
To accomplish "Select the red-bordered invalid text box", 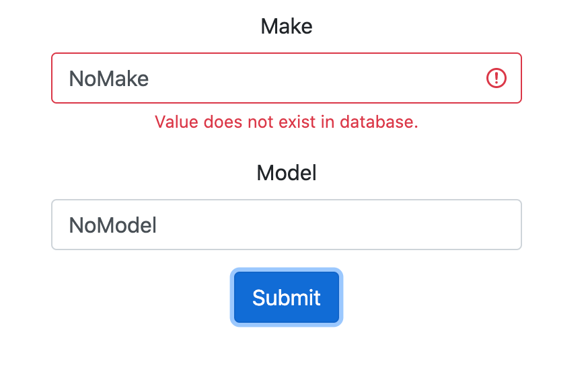I will click(x=287, y=78).
